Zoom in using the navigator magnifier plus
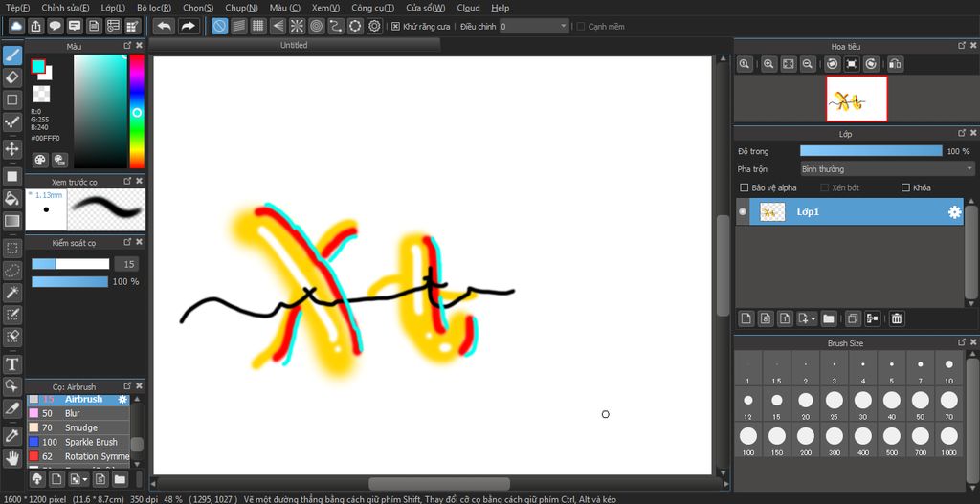 pyautogui.click(x=768, y=64)
